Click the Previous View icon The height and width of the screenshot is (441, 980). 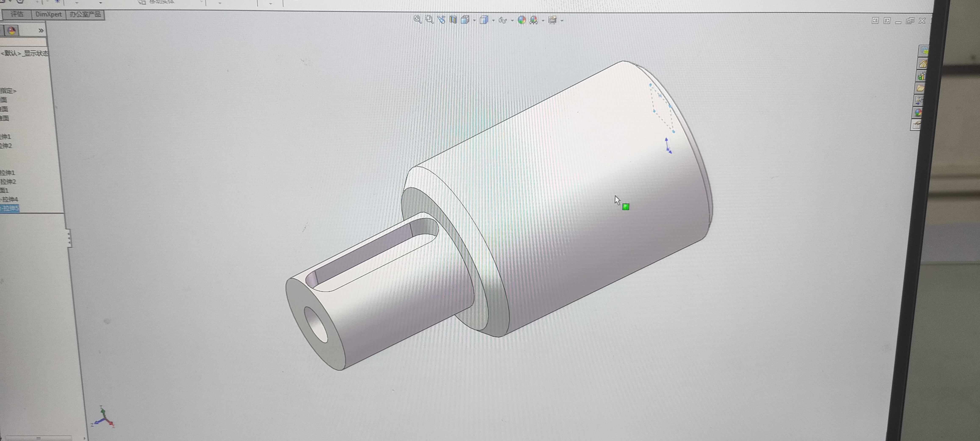coord(441,20)
